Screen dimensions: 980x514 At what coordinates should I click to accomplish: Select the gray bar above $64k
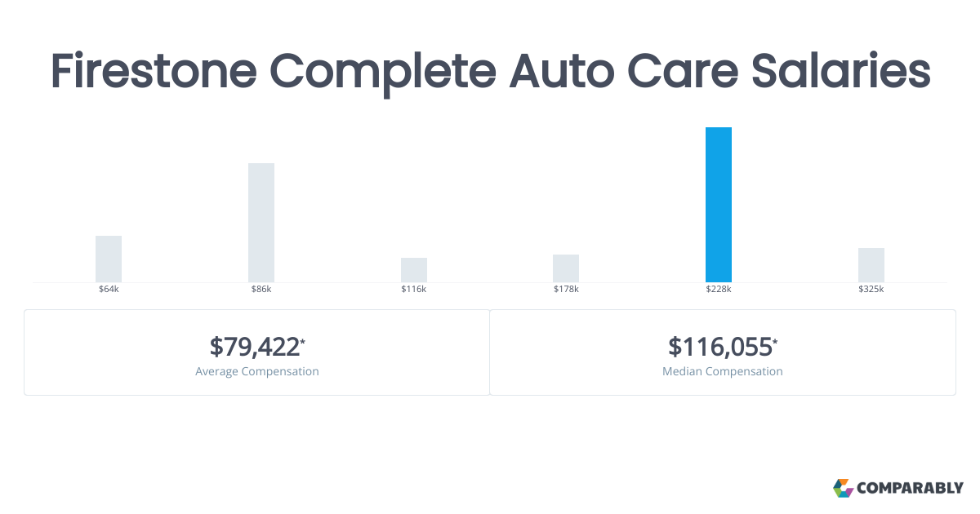[109, 259]
